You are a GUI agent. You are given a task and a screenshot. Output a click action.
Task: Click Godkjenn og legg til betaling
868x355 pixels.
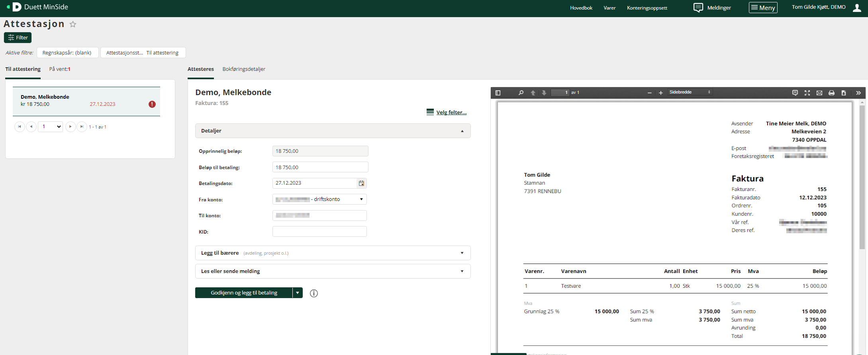click(x=244, y=293)
